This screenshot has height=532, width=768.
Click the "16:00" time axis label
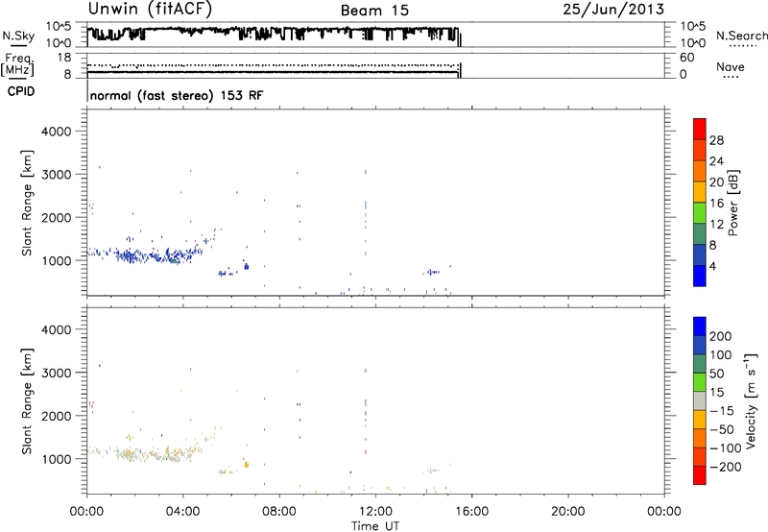coord(471,512)
